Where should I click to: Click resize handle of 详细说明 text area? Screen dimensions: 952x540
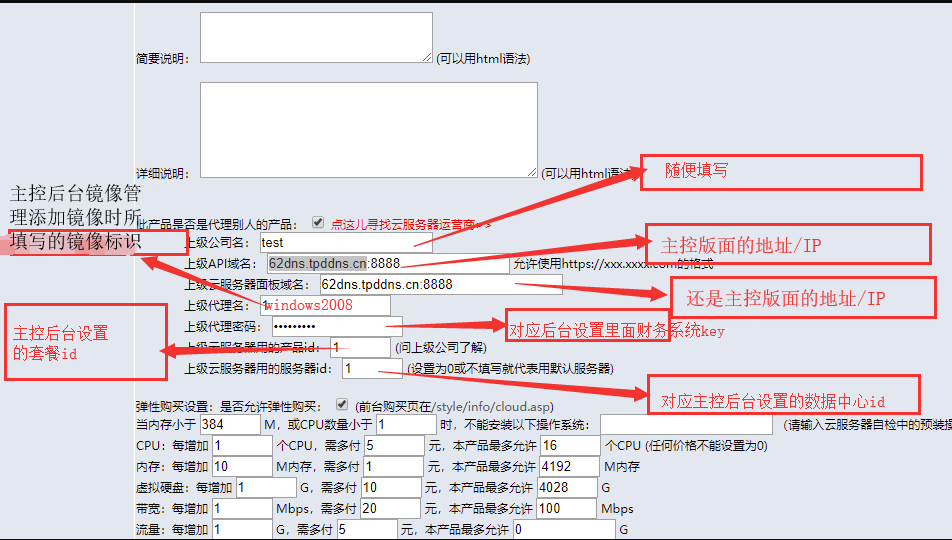click(x=531, y=172)
